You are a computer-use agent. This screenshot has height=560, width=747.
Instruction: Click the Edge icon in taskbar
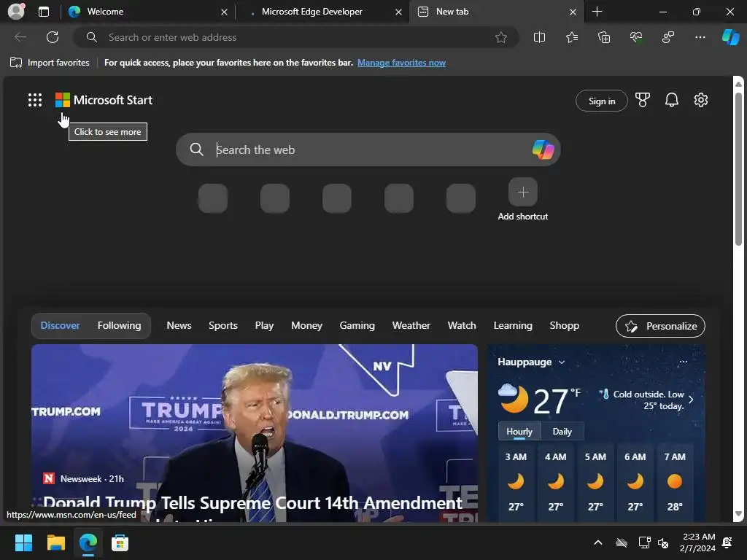[x=88, y=542]
